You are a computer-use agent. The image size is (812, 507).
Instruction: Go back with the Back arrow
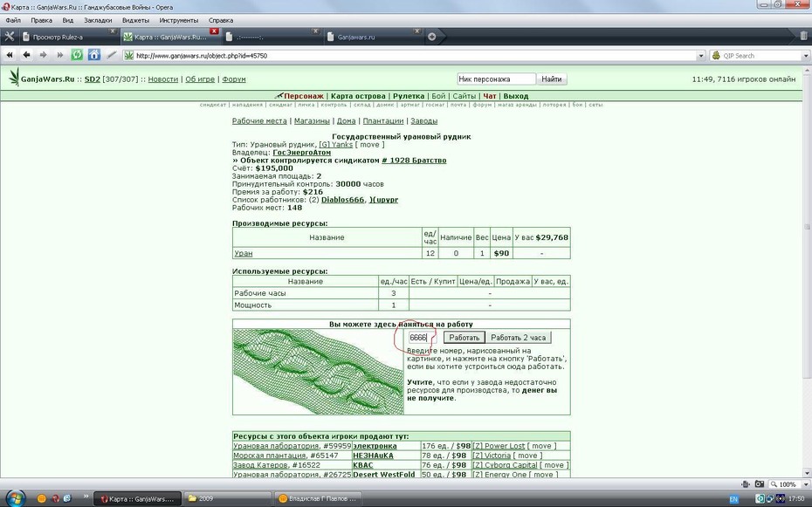pos(26,55)
